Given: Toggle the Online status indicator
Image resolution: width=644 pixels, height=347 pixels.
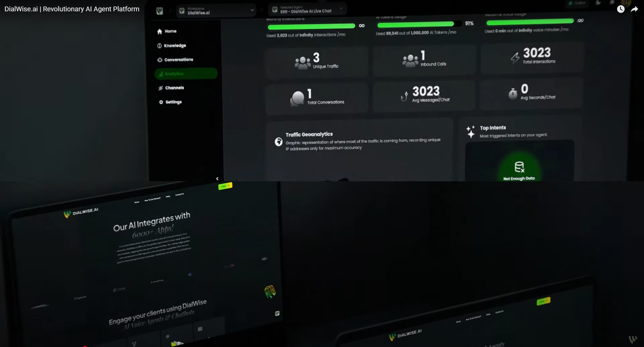Looking at the screenshot, I should click(x=578, y=3).
